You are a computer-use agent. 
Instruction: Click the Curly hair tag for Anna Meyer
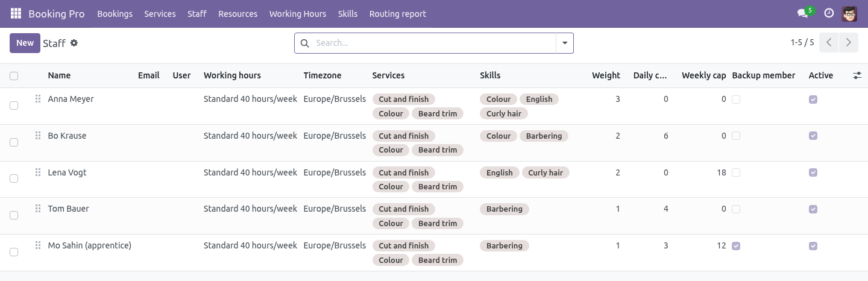click(504, 113)
